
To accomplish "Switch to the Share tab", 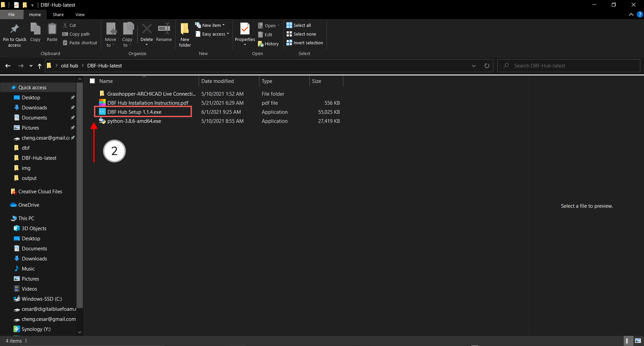I will pos(58,14).
